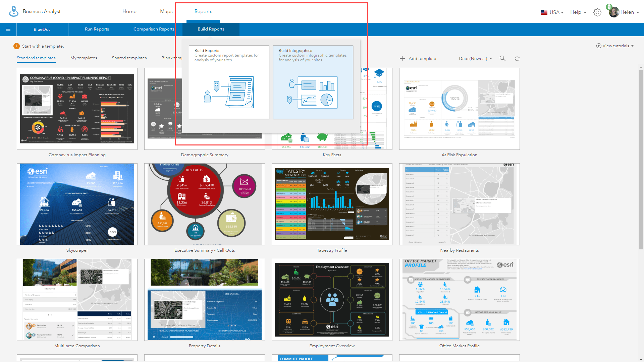
Task: Open Comparison Reports menu item
Action: pos(154,29)
